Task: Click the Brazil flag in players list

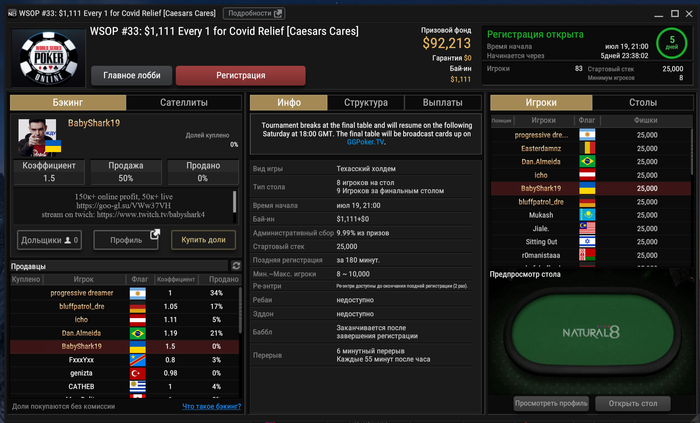Action: (x=587, y=162)
